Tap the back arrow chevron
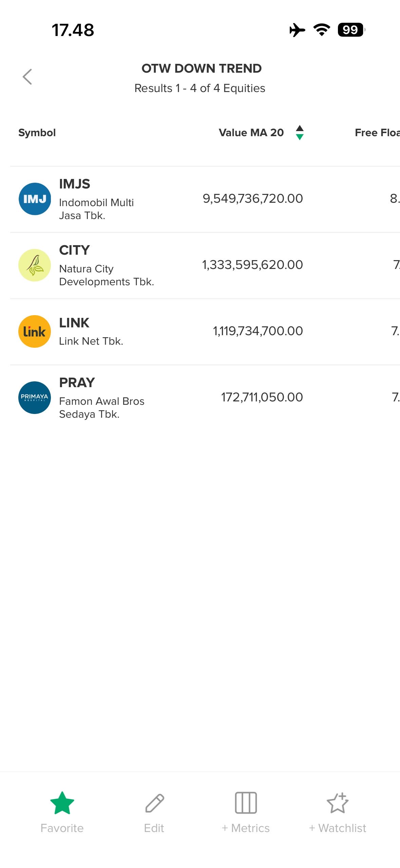The height and width of the screenshot is (868, 400). coord(27,77)
